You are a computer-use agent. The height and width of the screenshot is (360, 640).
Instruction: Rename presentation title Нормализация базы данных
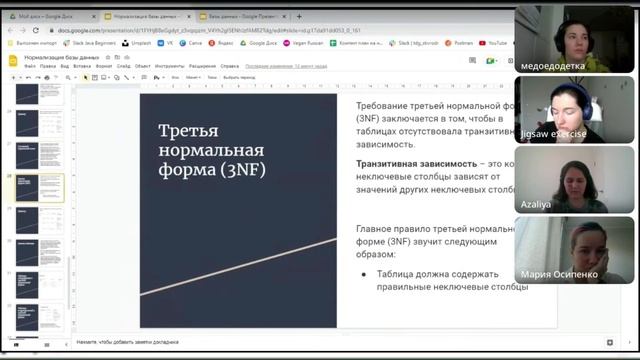coord(62,58)
